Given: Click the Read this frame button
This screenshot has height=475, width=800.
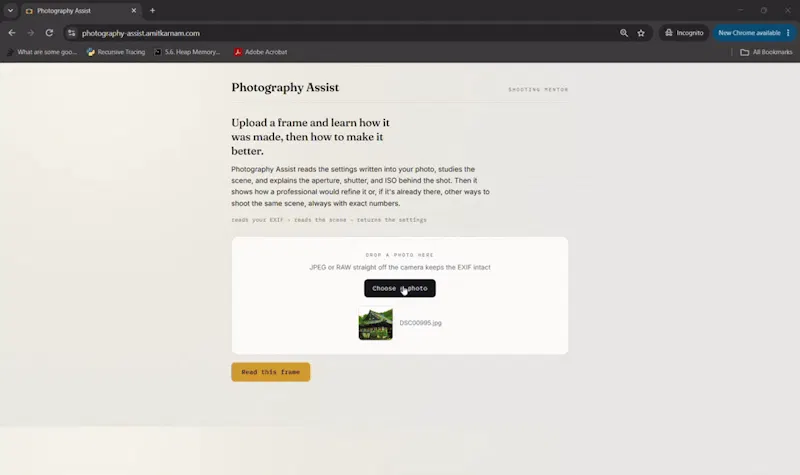Looking at the screenshot, I should [x=270, y=372].
